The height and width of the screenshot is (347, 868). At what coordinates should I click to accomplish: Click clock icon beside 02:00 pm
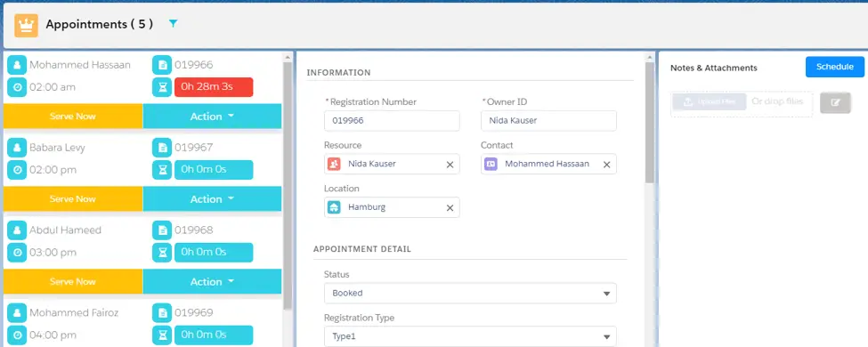pyautogui.click(x=17, y=170)
